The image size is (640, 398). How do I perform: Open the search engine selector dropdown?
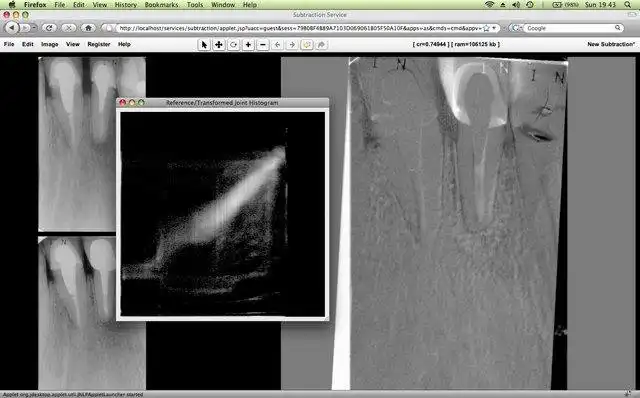pos(516,28)
